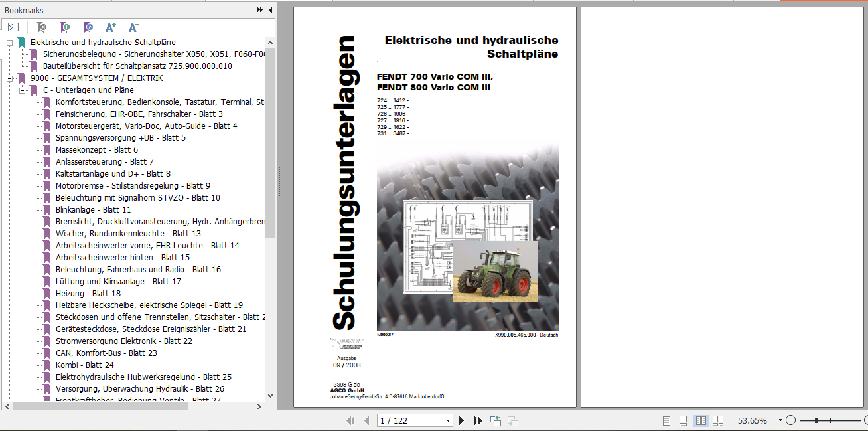Open 'Arbeitsscheinwerfer vorne, EHR Leuchte - Blatt 14'
The width and height of the screenshot is (868, 431).
click(x=147, y=246)
